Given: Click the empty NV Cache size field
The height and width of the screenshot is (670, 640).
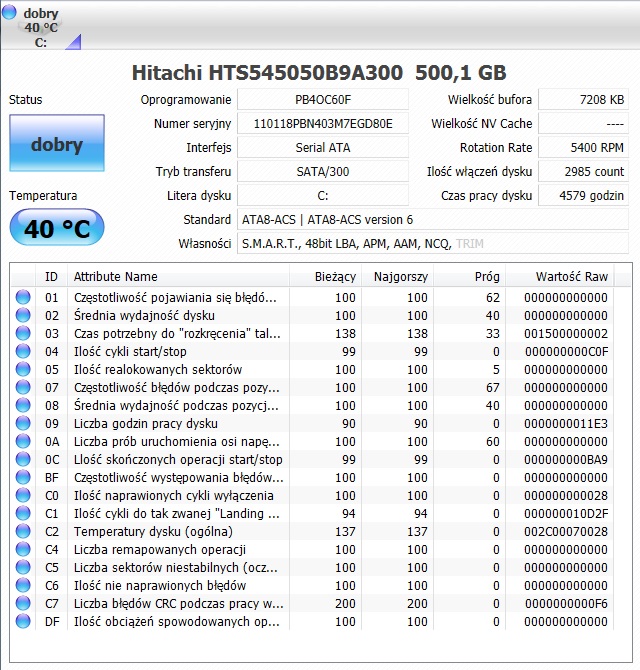Looking at the screenshot, I should click(x=584, y=123).
